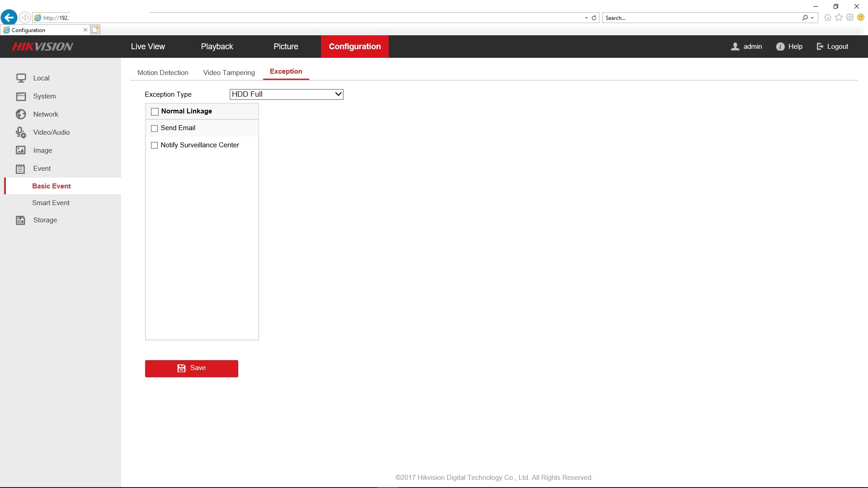Open the browser search provider dropdown arrow
The height and width of the screenshot is (488, 868).
[812, 18]
